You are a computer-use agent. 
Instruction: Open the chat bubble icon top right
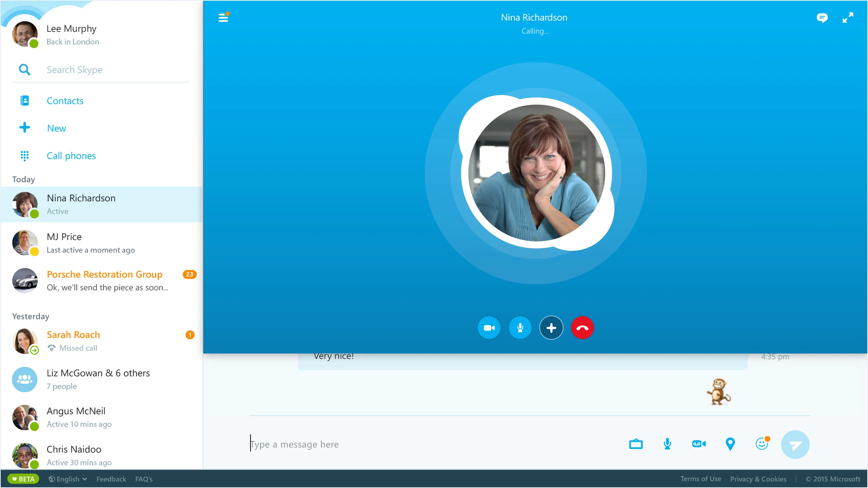click(822, 18)
